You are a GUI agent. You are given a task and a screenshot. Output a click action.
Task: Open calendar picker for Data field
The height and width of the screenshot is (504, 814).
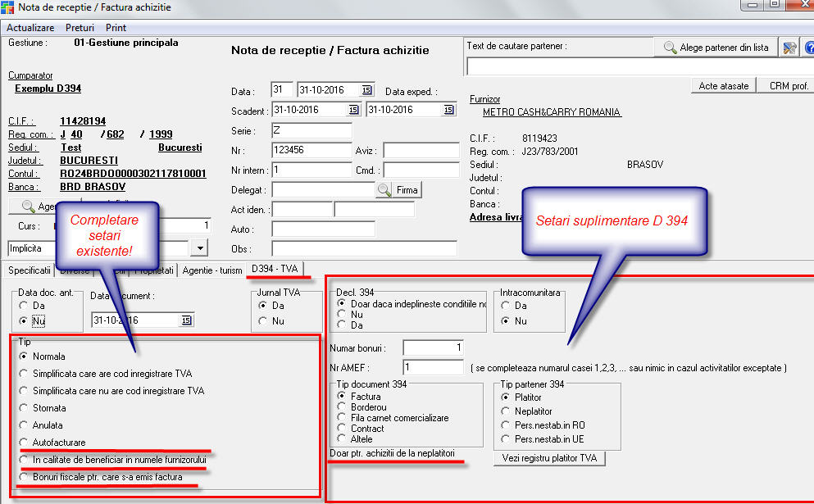click(366, 90)
